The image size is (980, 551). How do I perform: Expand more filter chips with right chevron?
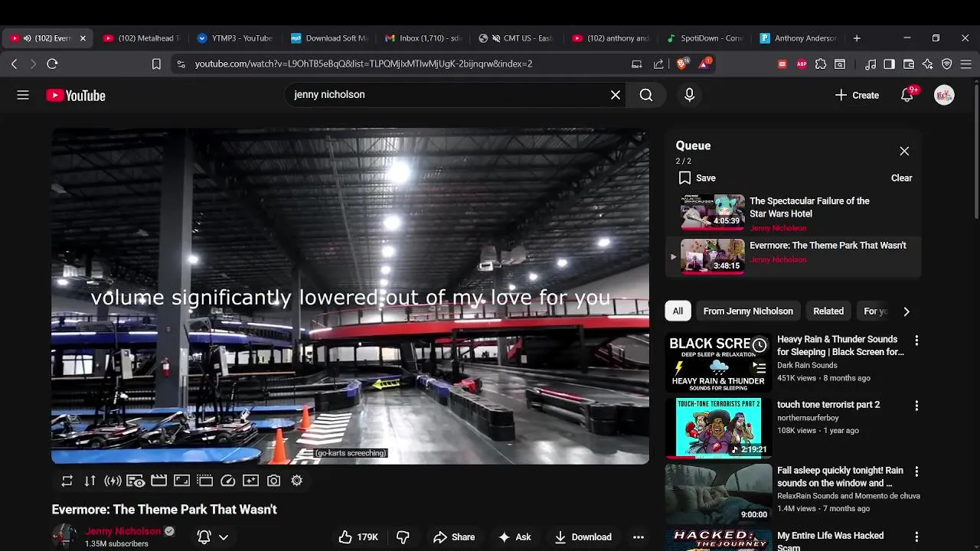(906, 311)
